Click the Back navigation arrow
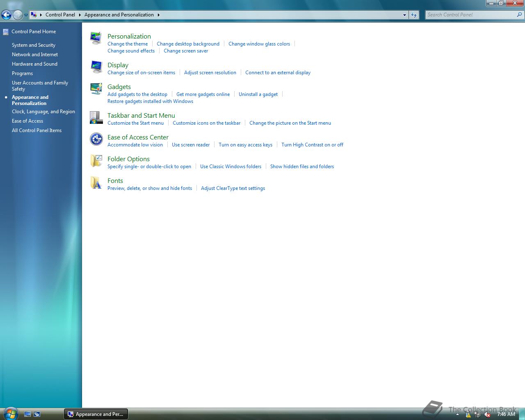The height and width of the screenshot is (420, 525). point(6,15)
